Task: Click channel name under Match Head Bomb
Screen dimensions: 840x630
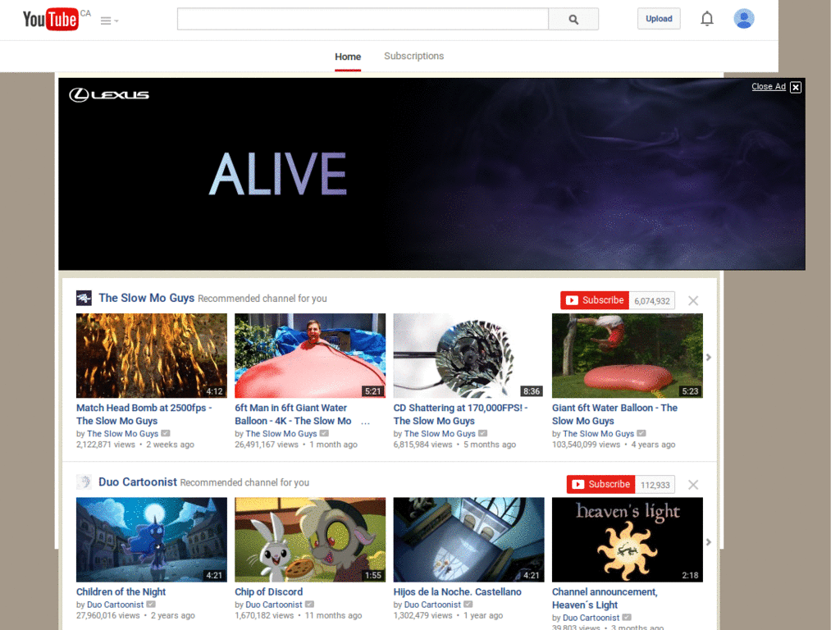Action: tap(123, 433)
